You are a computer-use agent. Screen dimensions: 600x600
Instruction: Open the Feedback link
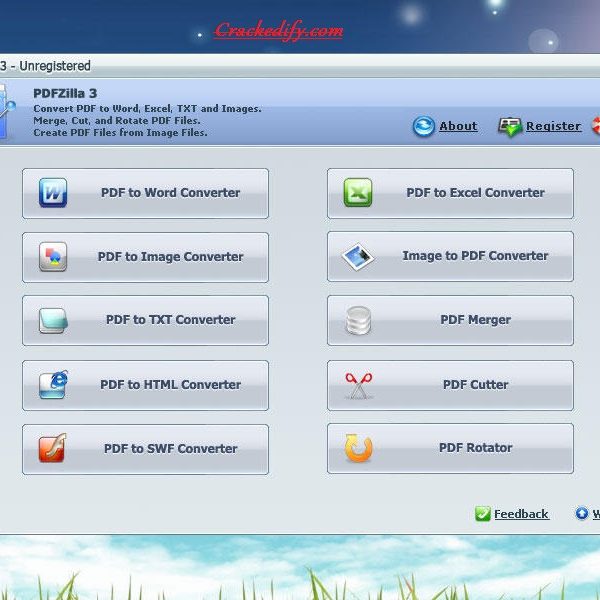point(521,514)
